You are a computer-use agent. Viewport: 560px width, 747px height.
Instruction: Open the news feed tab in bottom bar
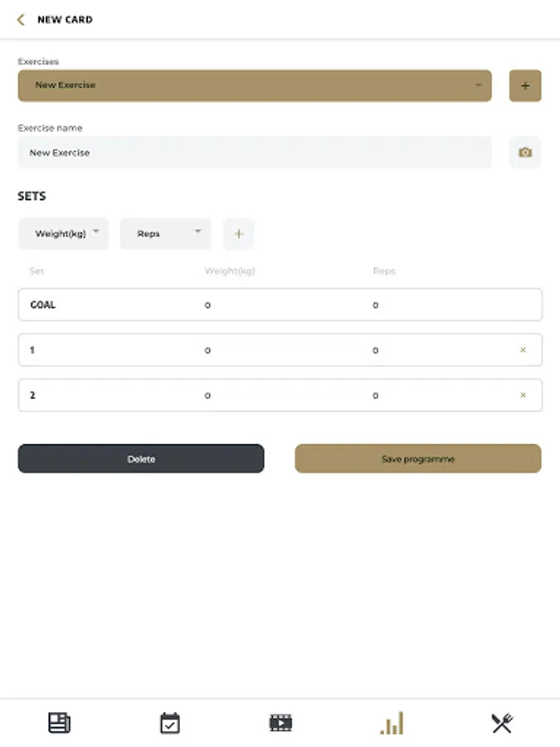(x=59, y=723)
